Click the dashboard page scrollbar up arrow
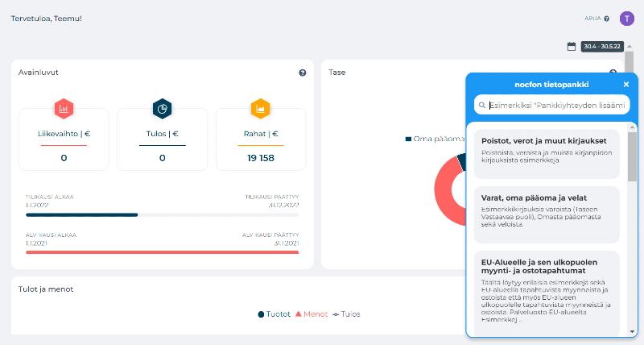Screen dimensions: 644x345 point(630,47)
